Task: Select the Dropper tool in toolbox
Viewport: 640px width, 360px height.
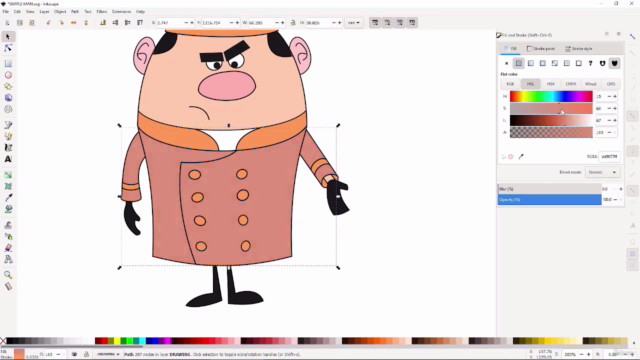Action: [8, 198]
